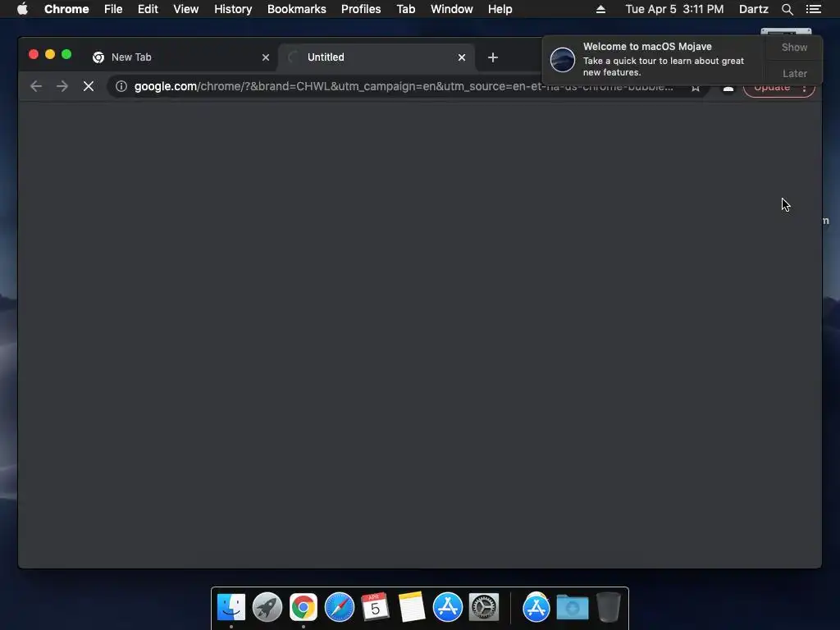
Task: Open Calendar from the Dock
Action: pyautogui.click(x=375, y=608)
